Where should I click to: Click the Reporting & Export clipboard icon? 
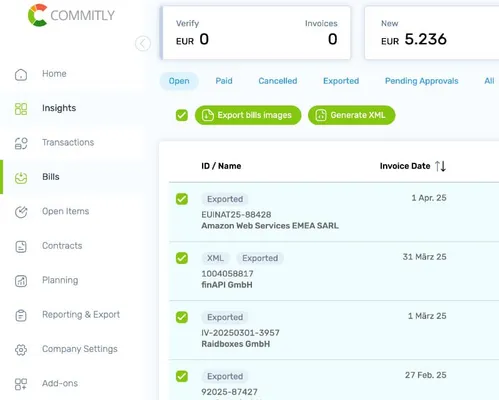tap(21, 315)
